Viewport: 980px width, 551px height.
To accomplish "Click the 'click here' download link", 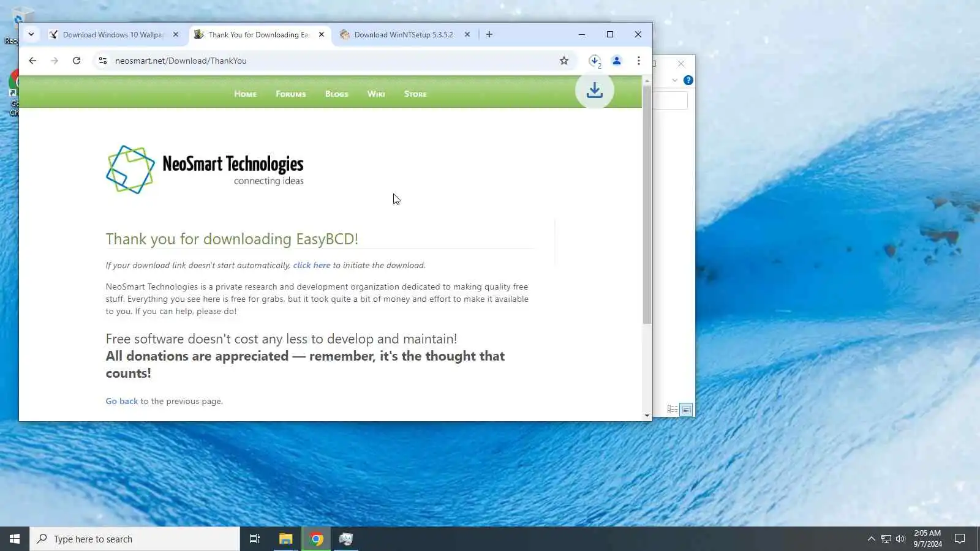I will pos(311,265).
